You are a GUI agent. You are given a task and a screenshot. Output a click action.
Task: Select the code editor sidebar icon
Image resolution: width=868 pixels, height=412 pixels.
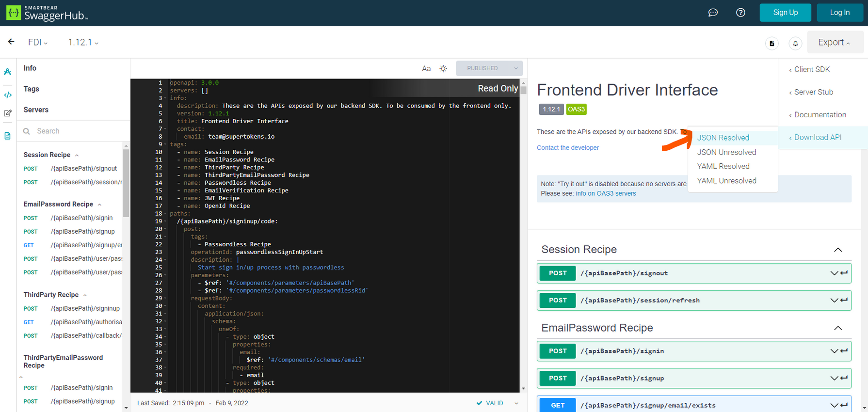coord(8,95)
